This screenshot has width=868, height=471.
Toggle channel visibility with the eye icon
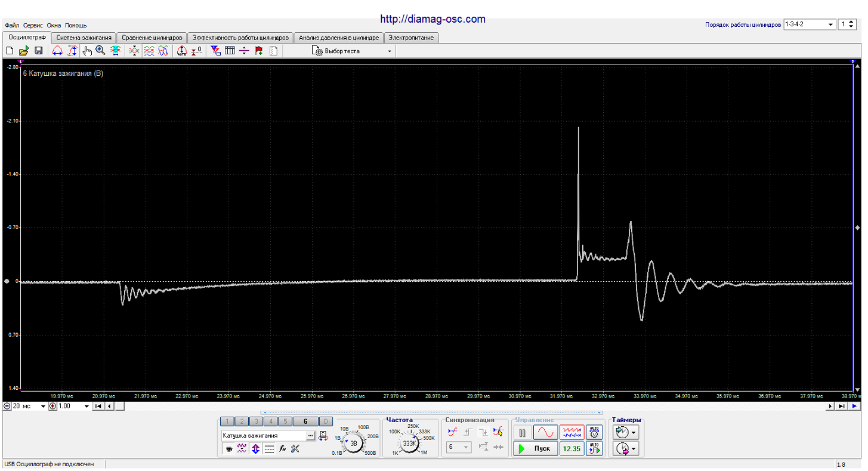click(x=228, y=449)
